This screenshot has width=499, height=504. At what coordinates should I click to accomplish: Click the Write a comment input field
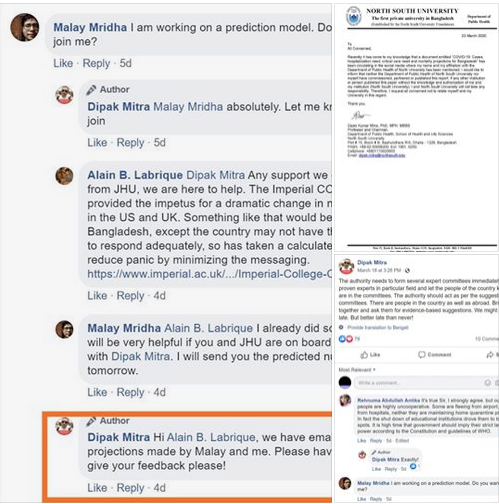pyautogui.click(x=420, y=383)
